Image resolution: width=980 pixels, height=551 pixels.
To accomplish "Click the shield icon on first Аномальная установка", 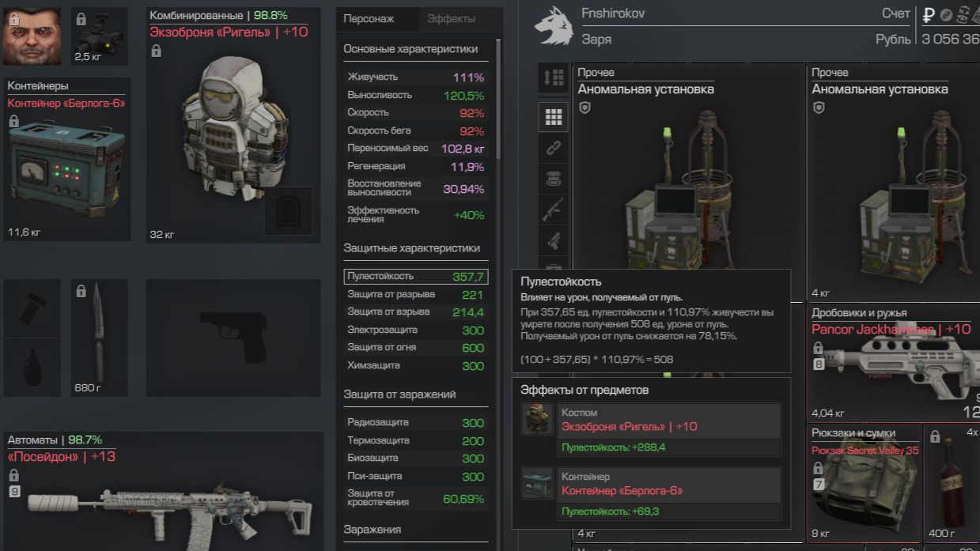I will pos(585,108).
